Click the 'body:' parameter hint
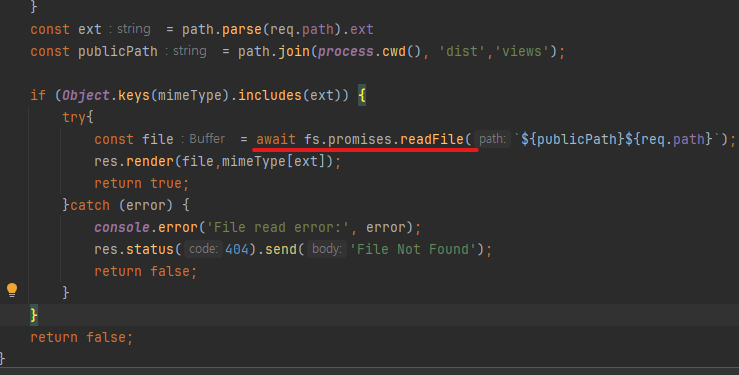Screen dimensions: 739x375 [327, 249]
